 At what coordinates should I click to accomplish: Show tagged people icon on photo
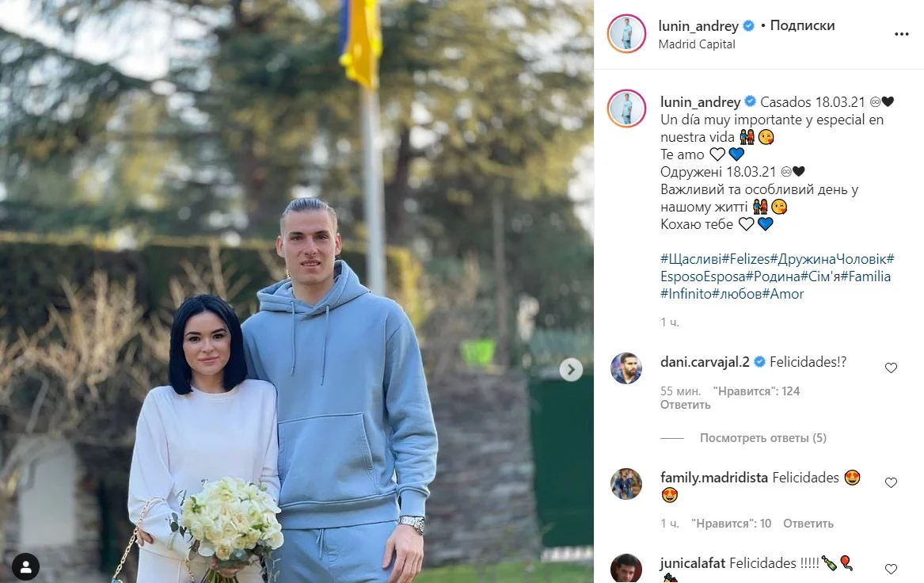coord(26,567)
